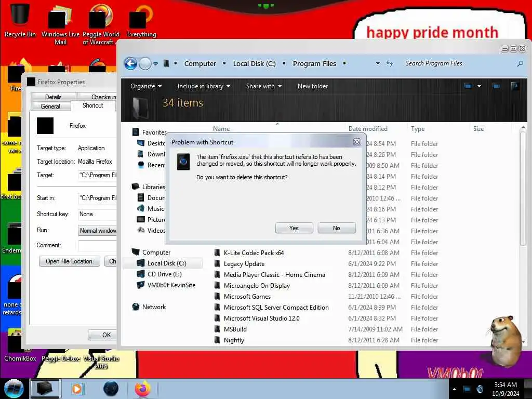Click the refresh icon next to address bar

pyautogui.click(x=390, y=63)
